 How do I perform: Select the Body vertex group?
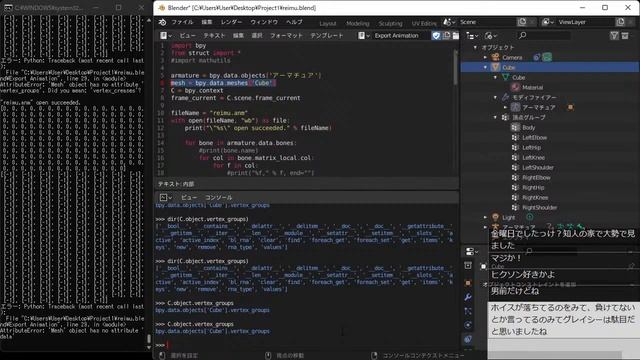(x=528, y=128)
